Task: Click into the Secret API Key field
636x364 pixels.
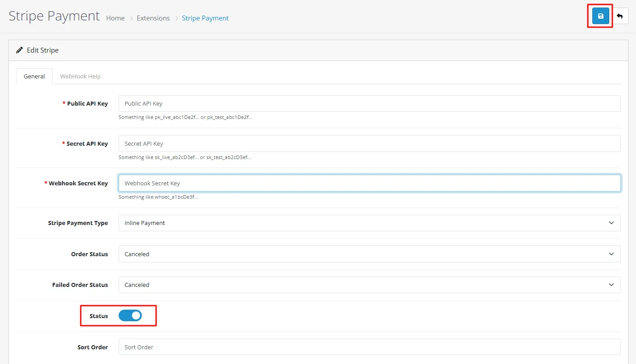Action: point(369,143)
